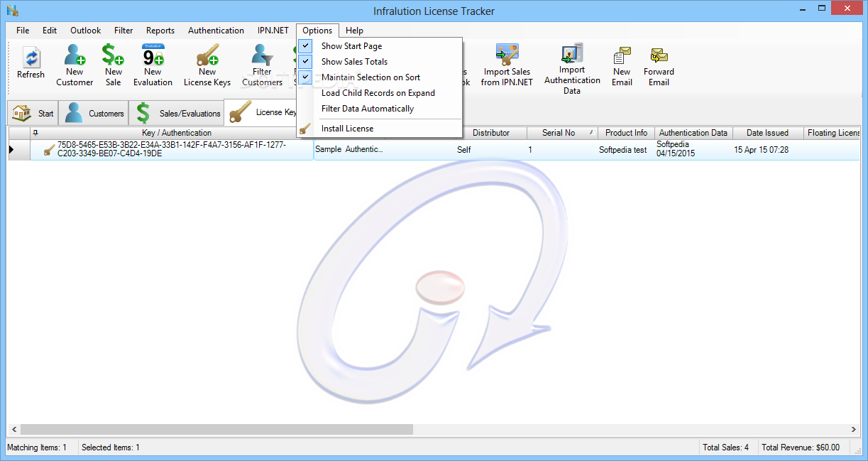
Task: Click the New Sale dollar icon
Action: tap(113, 55)
